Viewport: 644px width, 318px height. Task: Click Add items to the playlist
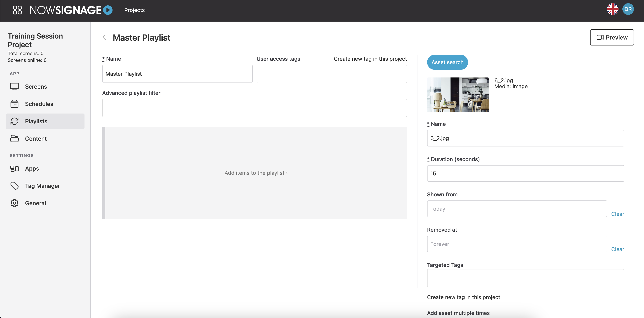256,173
